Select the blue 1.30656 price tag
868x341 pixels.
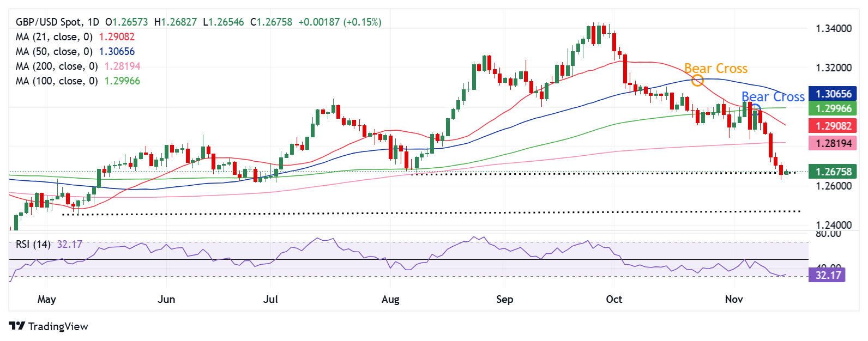pyautogui.click(x=833, y=94)
